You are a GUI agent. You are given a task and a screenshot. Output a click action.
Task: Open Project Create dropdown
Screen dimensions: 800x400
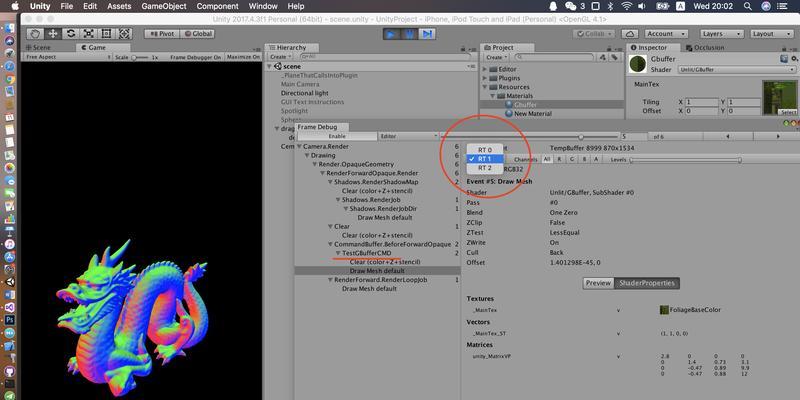click(x=496, y=57)
